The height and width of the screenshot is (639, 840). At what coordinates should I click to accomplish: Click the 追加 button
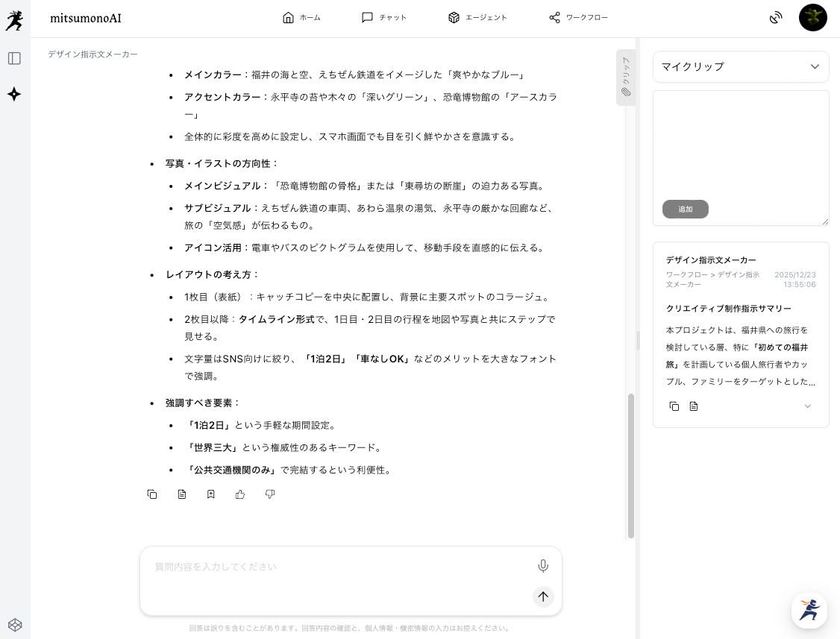(x=685, y=210)
